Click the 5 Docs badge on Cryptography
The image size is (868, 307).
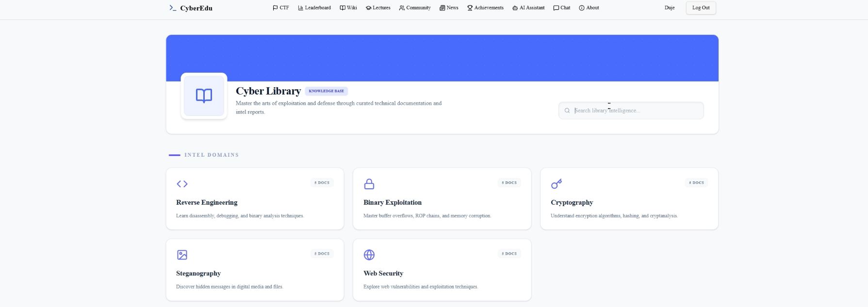[x=696, y=183]
